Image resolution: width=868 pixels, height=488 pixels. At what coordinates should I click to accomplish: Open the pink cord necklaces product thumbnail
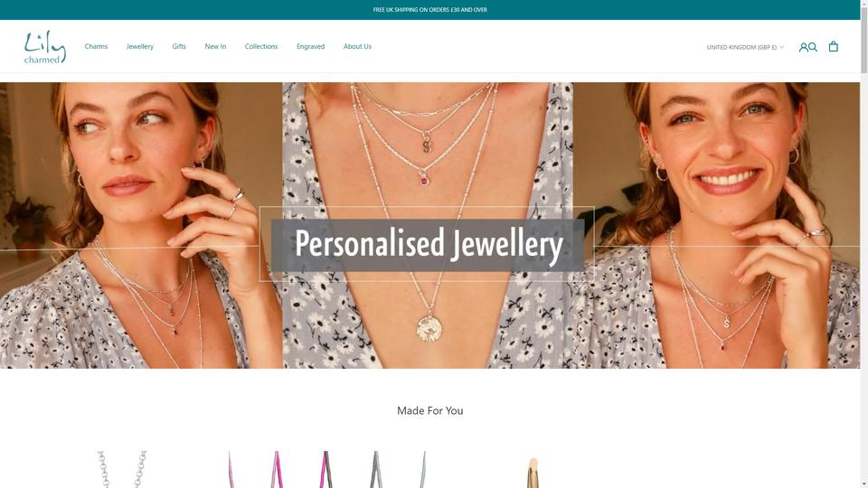(326, 469)
